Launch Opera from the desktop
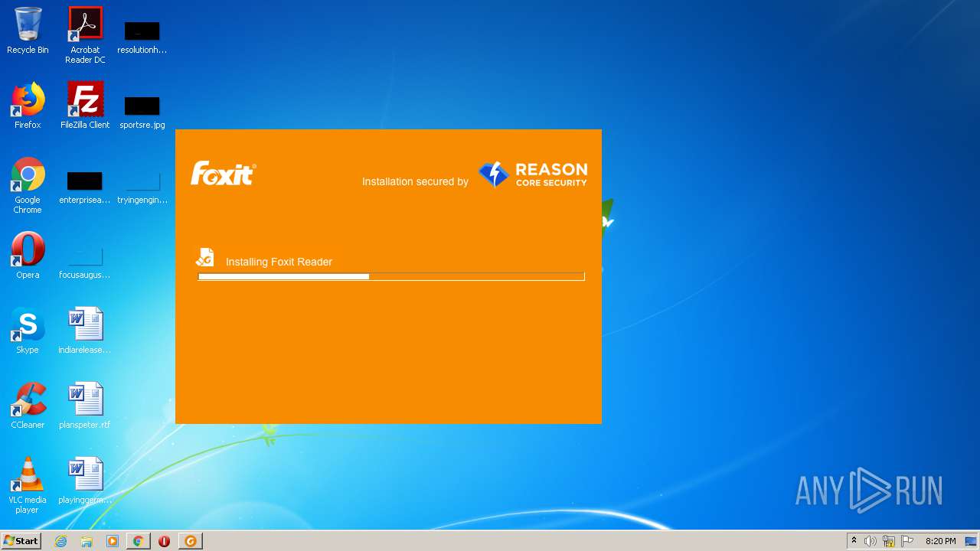Viewport: 980px width, 551px height. [28, 256]
